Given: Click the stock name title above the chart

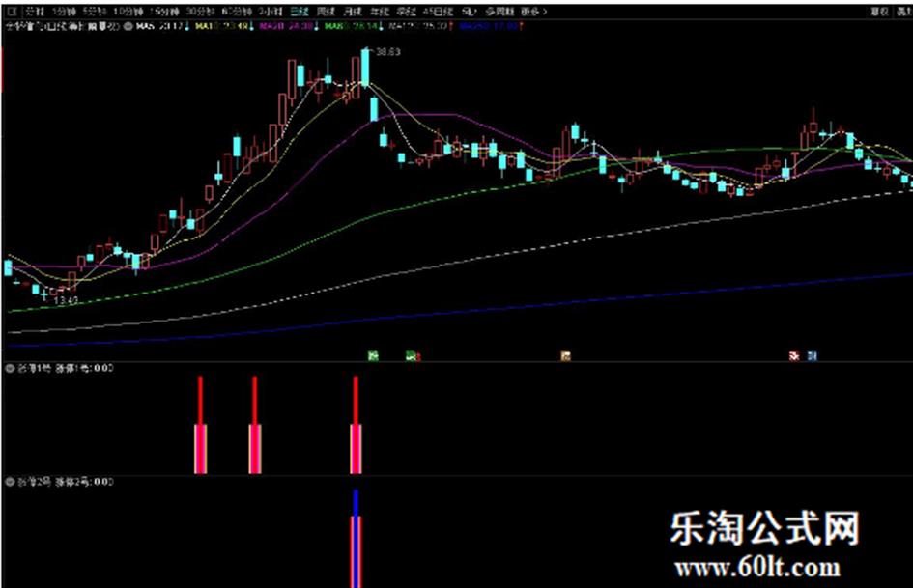Looking at the screenshot, I should click(x=63, y=26).
